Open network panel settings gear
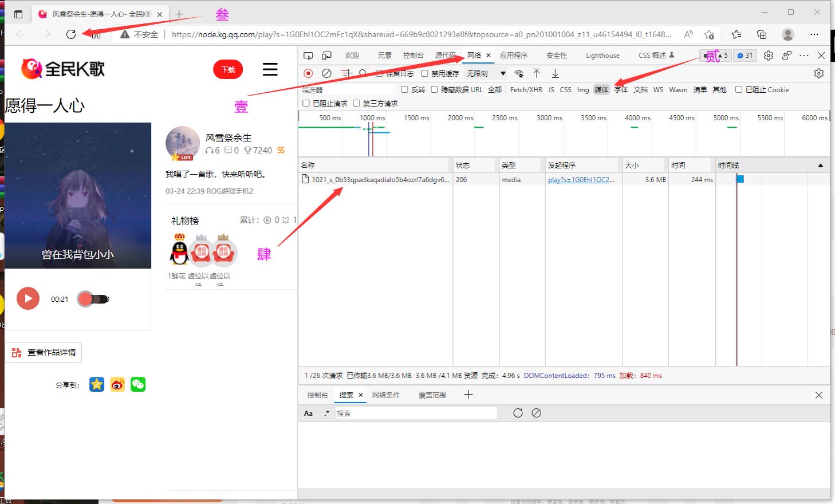The image size is (835, 504). (x=819, y=73)
